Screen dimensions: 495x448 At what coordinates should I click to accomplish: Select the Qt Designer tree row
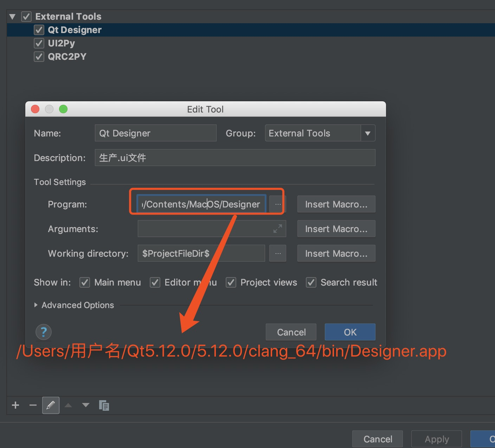click(x=251, y=30)
